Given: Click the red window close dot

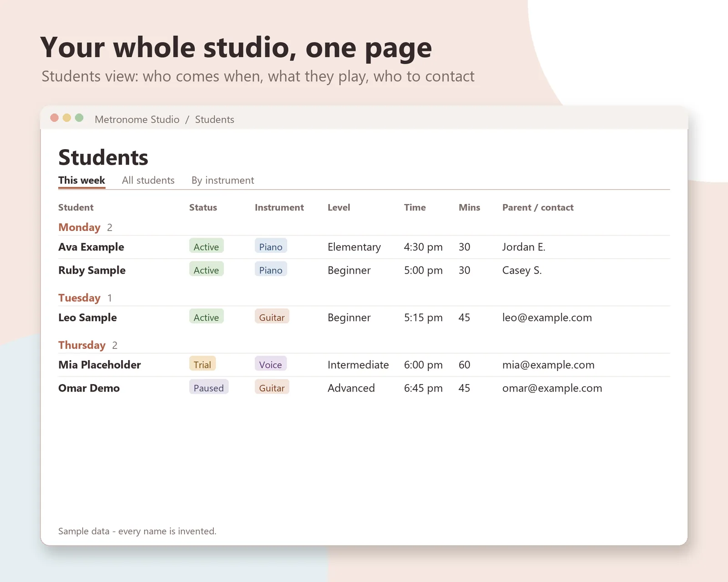Looking at the screenshot, I should click(54, 118).
